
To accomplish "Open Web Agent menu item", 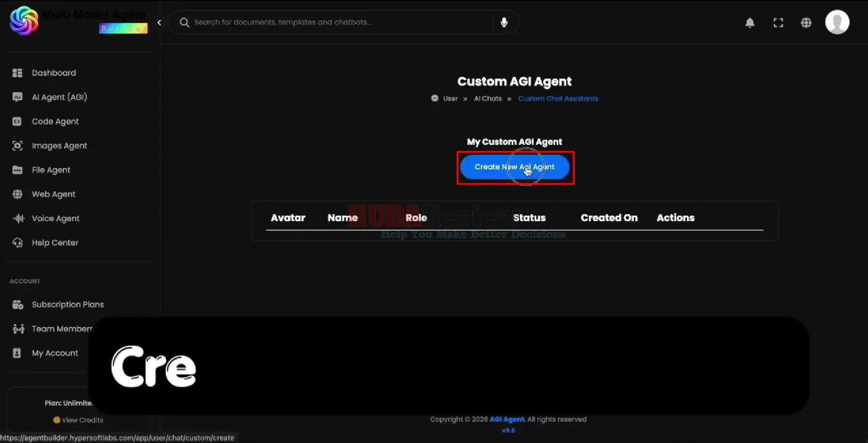I will pos(53,194).
